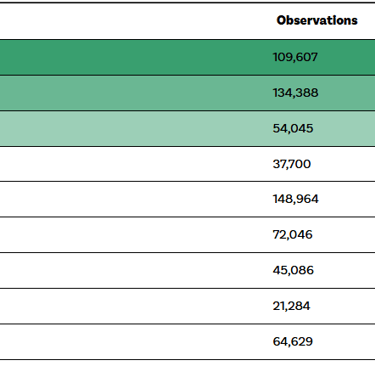Select the 134,388 observations value

(295, 93)
